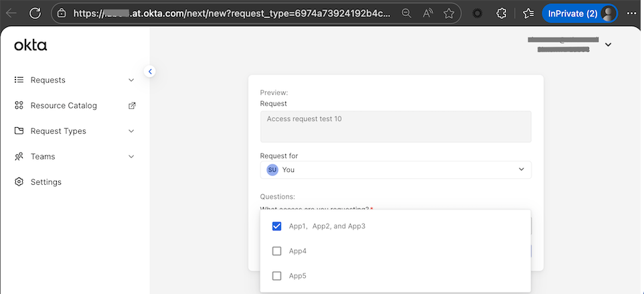View site info via the lock icon

point(62,13)
